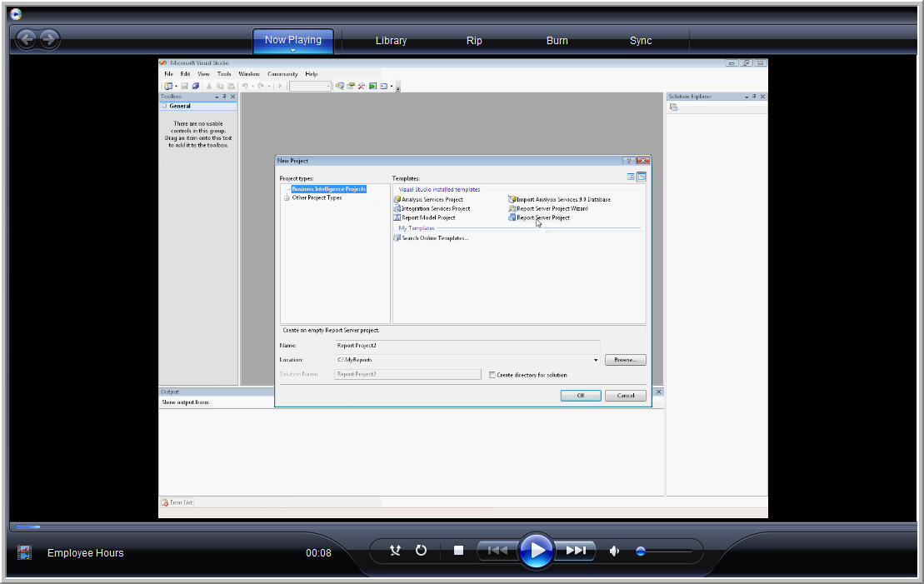Click the green arrow toolbar icon
The width and height of the screenshot is (924, 584).
373,86
